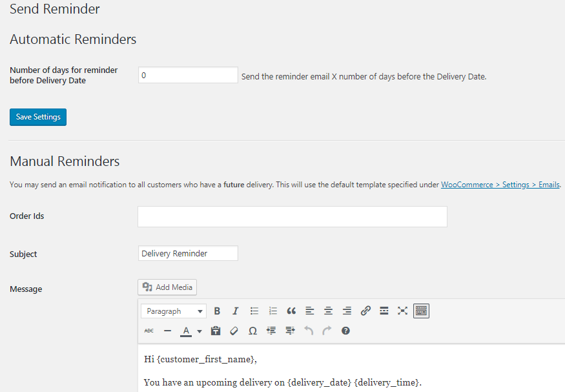Apply strikethrough using the ABC icon
The image size is (565, 392).
(149, 331)
